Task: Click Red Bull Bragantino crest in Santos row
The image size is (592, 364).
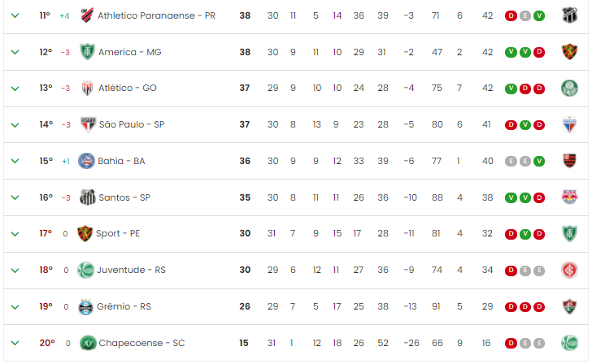Action: pyautogui.click(x=569, y=197)
